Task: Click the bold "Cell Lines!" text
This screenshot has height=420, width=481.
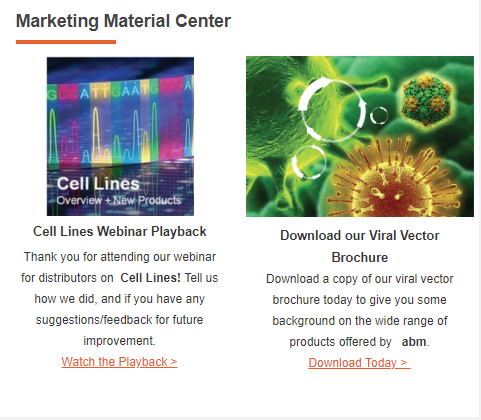Action: 150,278
